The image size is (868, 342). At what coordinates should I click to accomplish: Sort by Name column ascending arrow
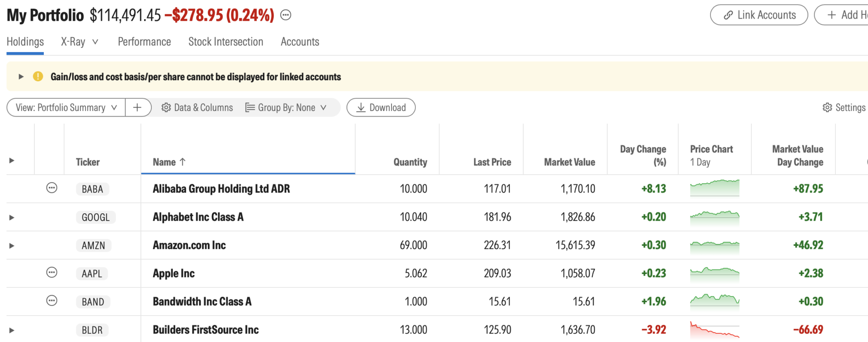pos(183,162)
